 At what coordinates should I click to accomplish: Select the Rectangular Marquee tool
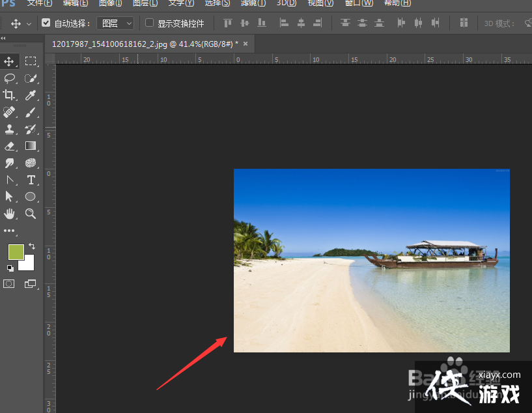[31, 61]
